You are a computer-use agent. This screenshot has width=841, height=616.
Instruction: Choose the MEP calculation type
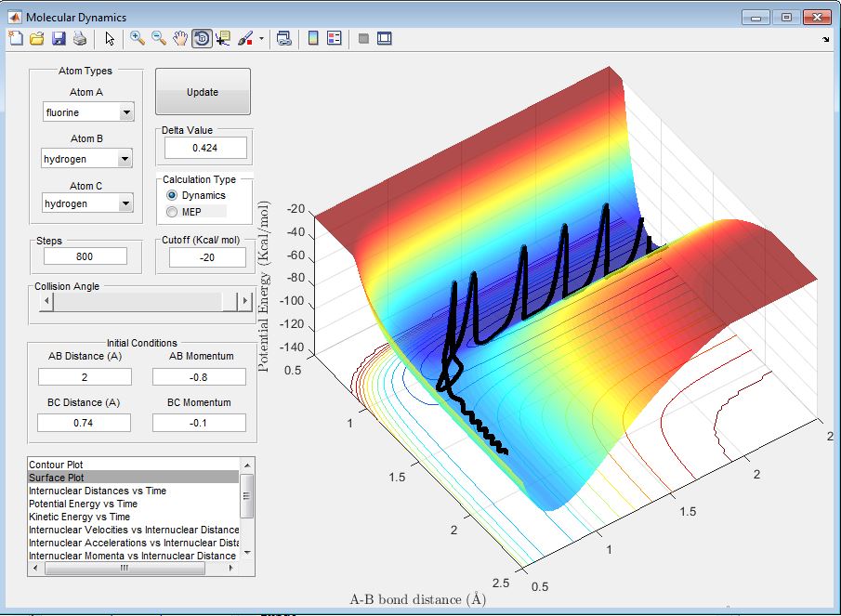pos(172,212)
